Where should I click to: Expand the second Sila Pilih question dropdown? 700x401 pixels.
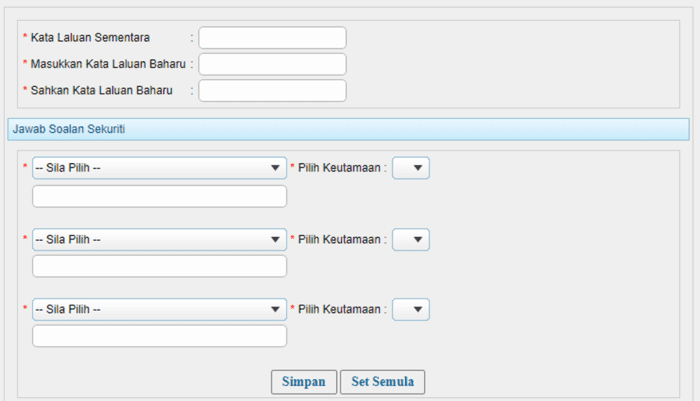click(159, 239)
